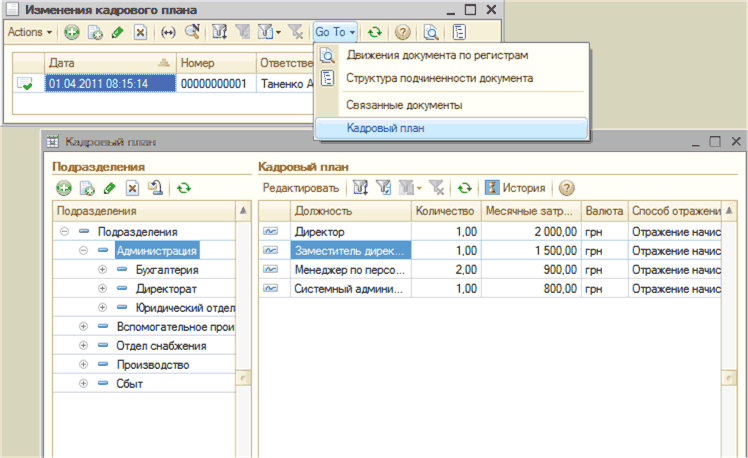Screen dimensions: 748x458
Task: Click the Редактировать button
Action: tap(300, 187)
